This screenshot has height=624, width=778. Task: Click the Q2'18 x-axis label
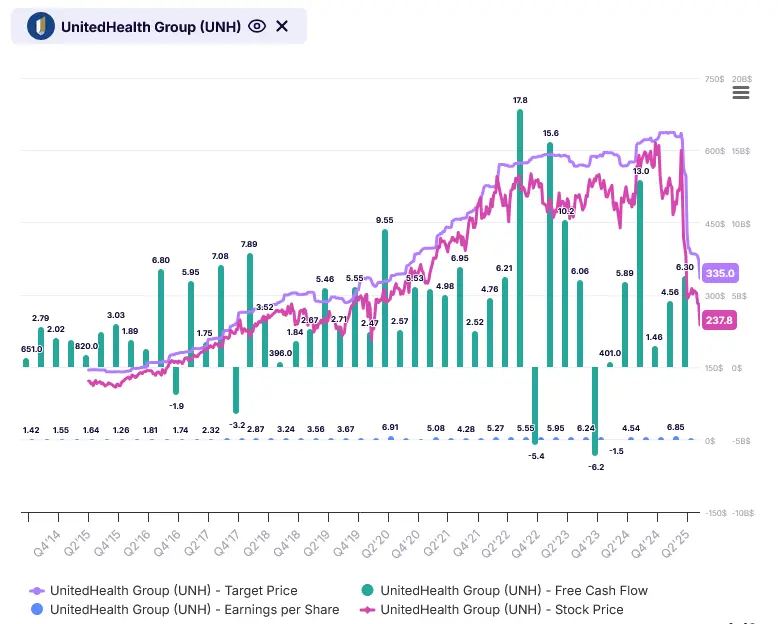coord(257,543)
